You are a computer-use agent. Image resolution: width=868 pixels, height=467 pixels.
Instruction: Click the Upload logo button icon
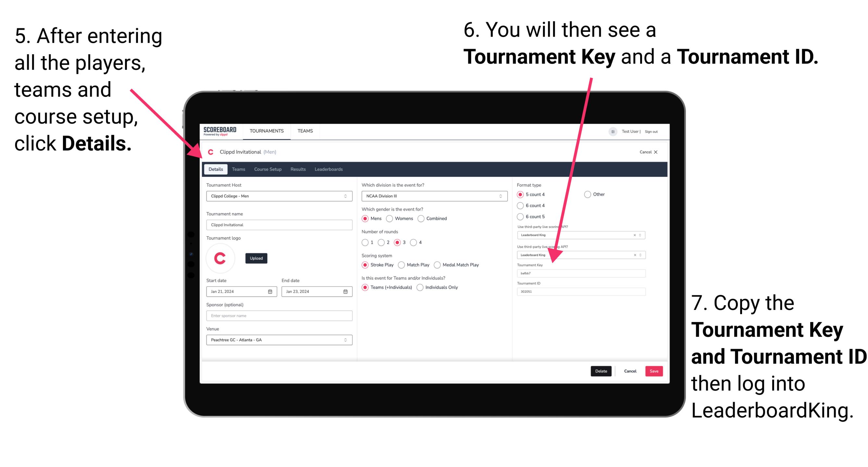pyautogui.click(x=256, y=258)
